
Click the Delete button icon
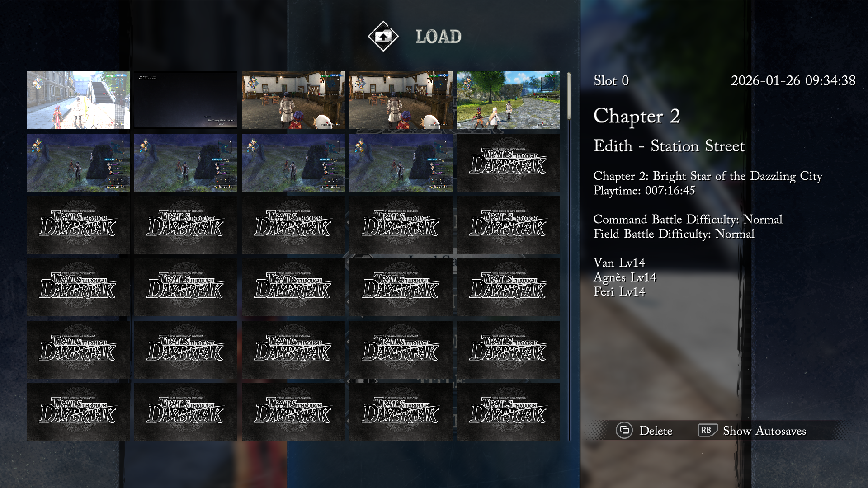click(624, 430)
